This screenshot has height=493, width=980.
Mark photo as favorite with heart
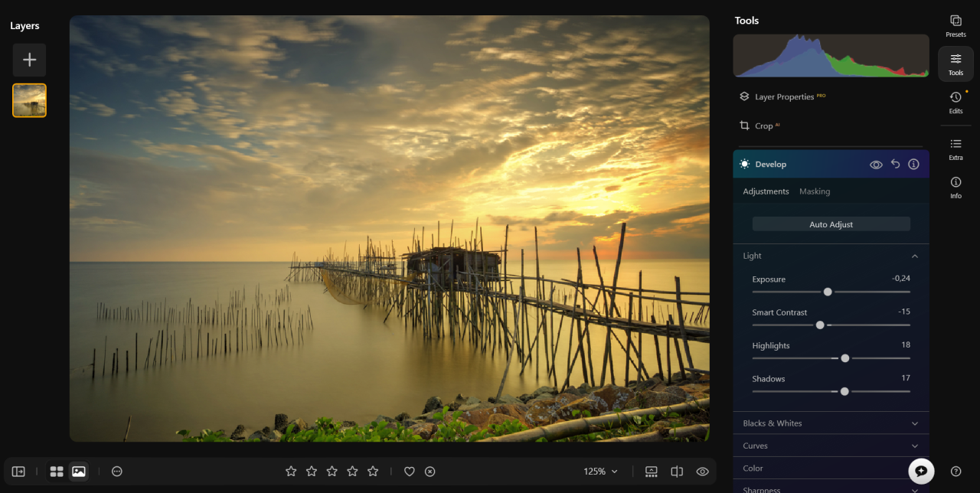410,472
